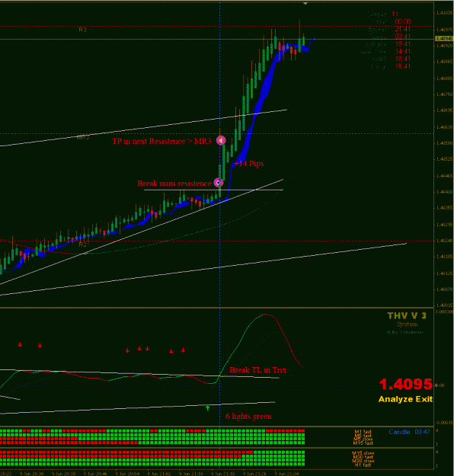
Task: Click the large red 1.4095 price display
Action: click(x=406, y=385)
